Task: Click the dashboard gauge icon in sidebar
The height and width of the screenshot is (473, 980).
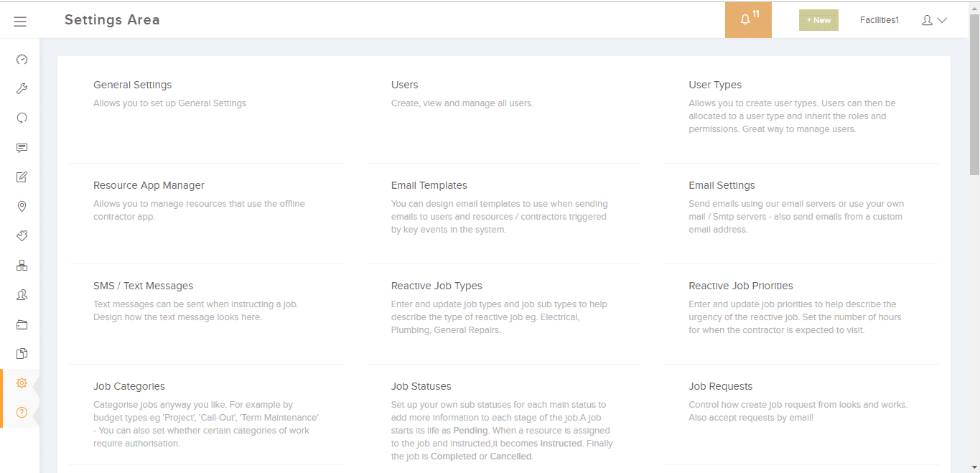Action: coord(22,60)
